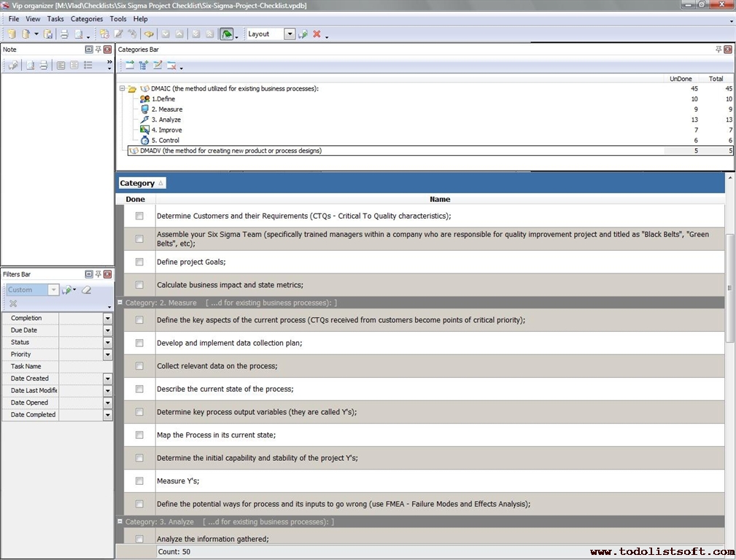736x560 pixels.
Task: Click the print icon in main toolbar
Action: 63,34
